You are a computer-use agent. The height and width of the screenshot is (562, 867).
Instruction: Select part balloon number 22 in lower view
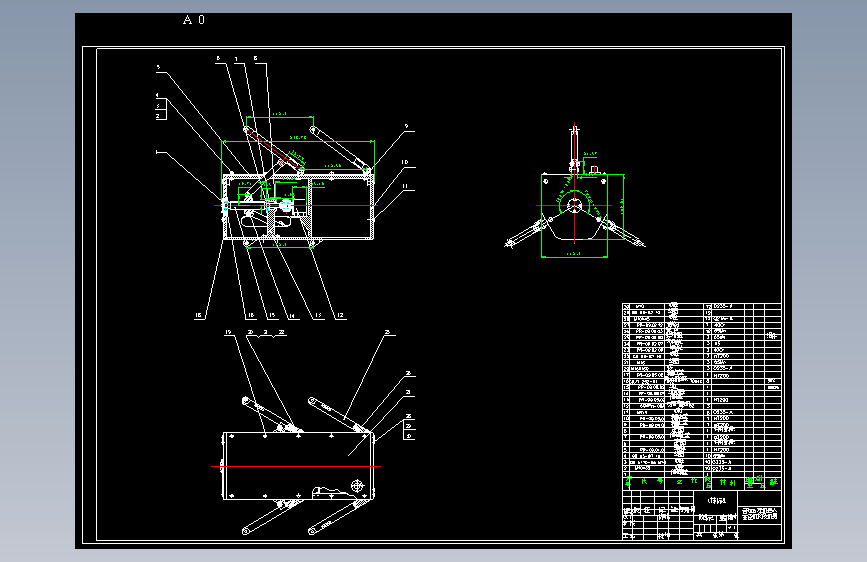(x=281, y=332)
